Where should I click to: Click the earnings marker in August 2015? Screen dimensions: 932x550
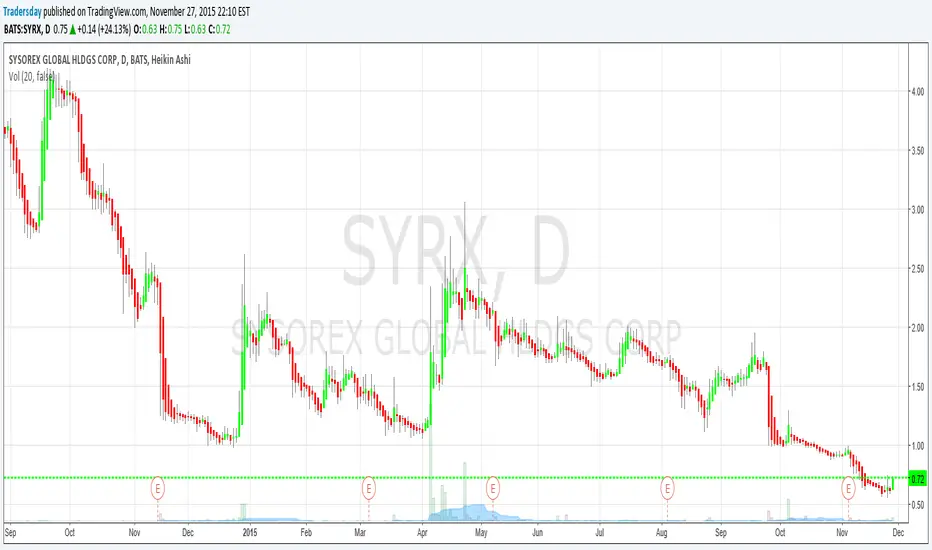(667, 489)
